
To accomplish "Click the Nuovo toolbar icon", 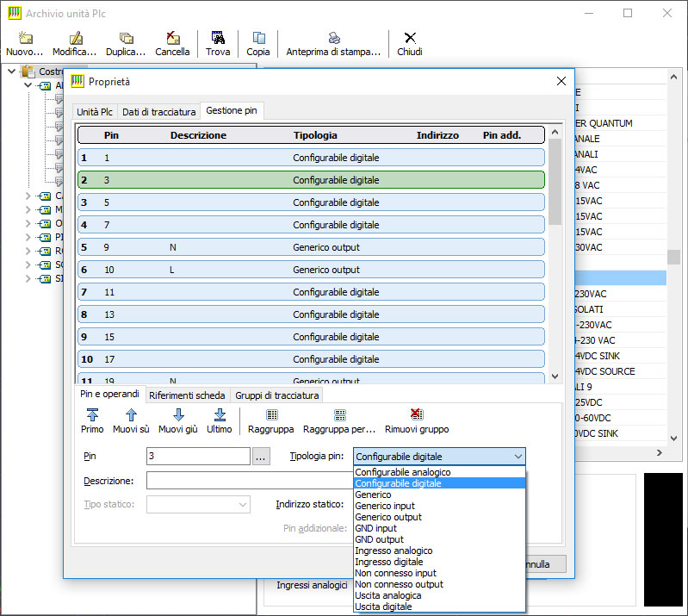I will tap(24, 39).
